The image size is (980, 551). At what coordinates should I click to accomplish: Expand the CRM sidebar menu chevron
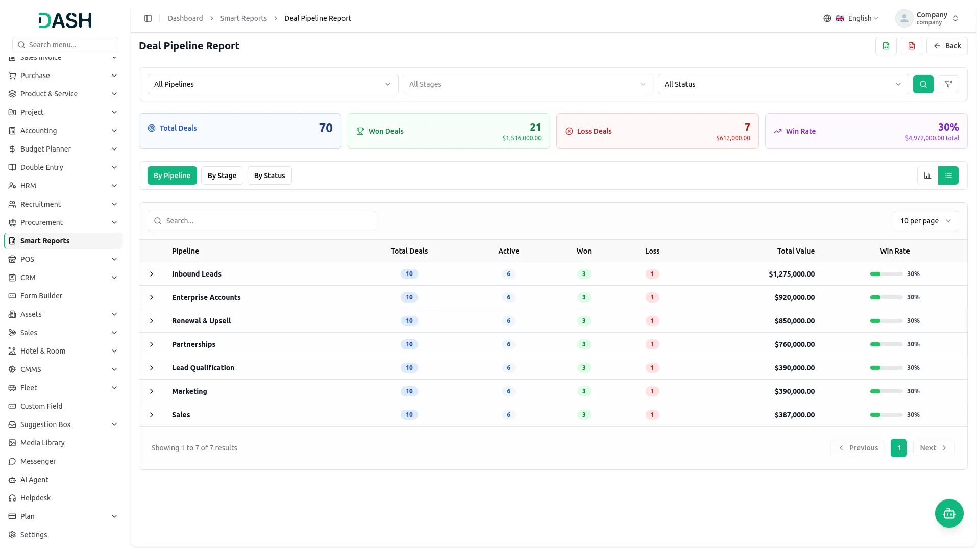coord(114,278)
